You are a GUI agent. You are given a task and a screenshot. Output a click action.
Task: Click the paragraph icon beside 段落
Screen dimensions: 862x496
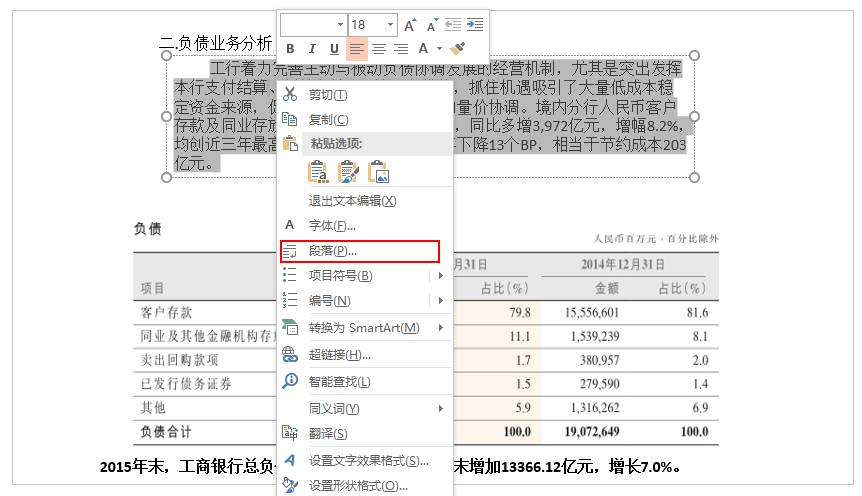pos(290,251)
